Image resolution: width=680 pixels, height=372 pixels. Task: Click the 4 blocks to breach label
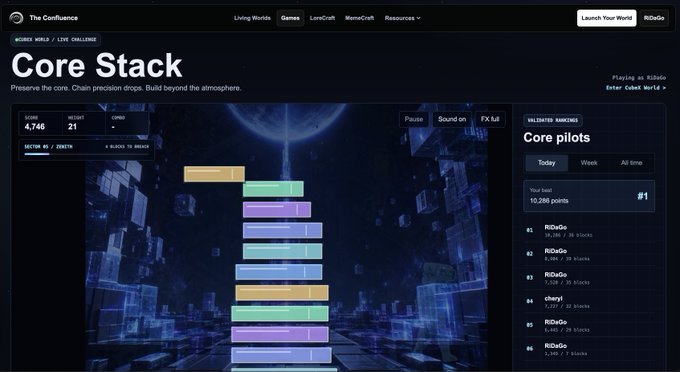click(127, 147)
